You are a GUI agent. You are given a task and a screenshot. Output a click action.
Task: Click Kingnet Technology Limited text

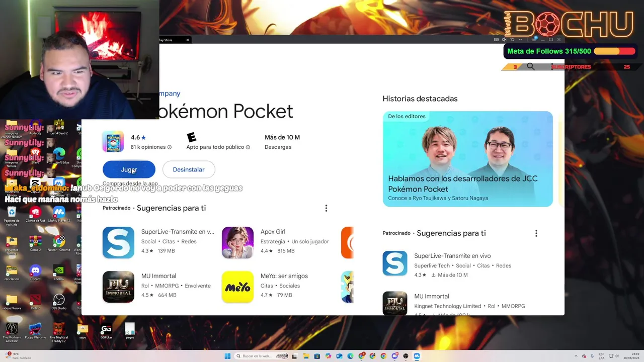[448, 306]
